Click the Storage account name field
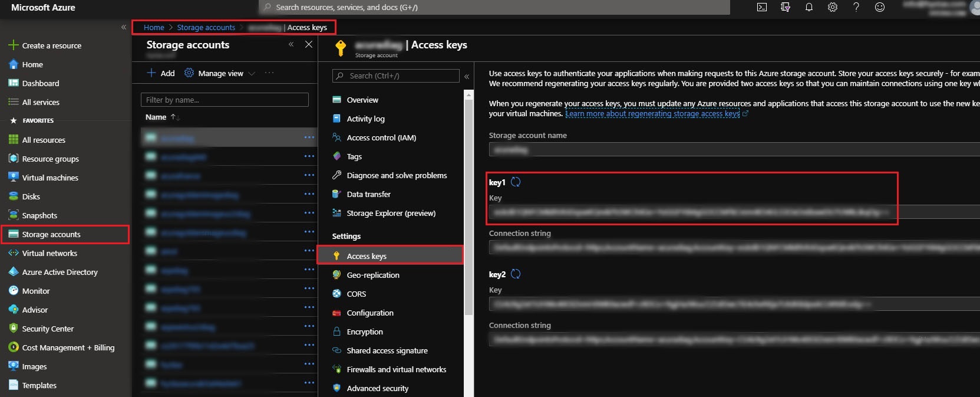 pyautogui.click(x=734, y=149)
